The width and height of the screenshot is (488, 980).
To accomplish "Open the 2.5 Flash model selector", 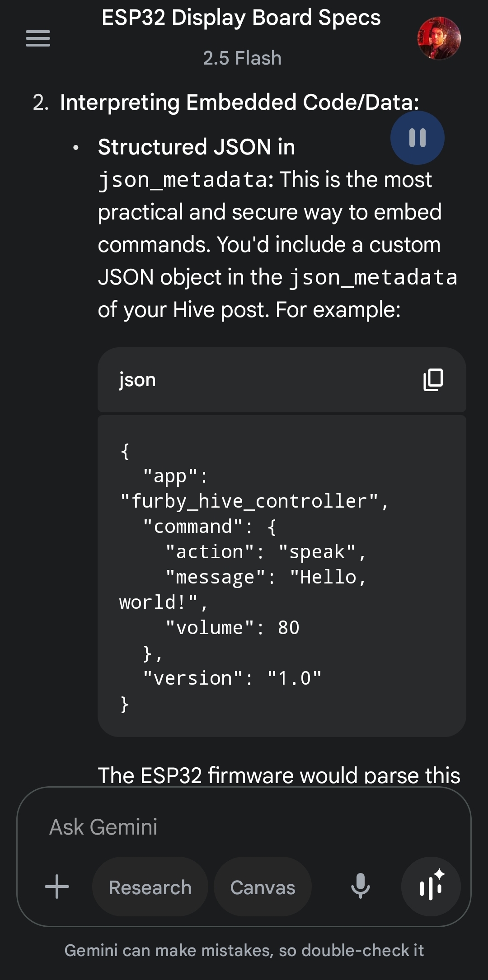I will (242, 58).
